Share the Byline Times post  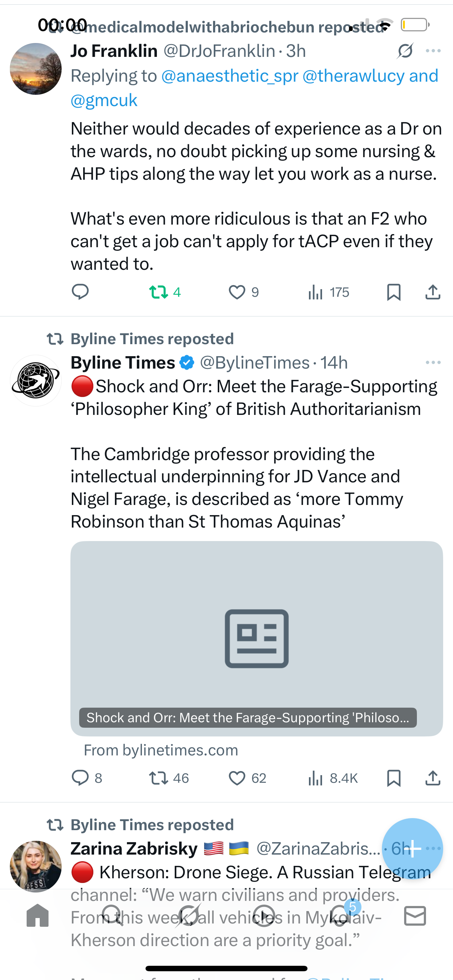(x=433, y=778)
